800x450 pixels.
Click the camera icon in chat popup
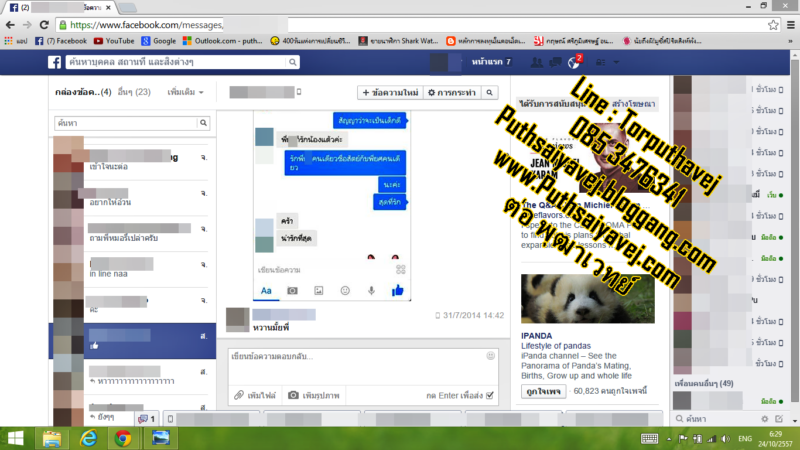(293, 291)
